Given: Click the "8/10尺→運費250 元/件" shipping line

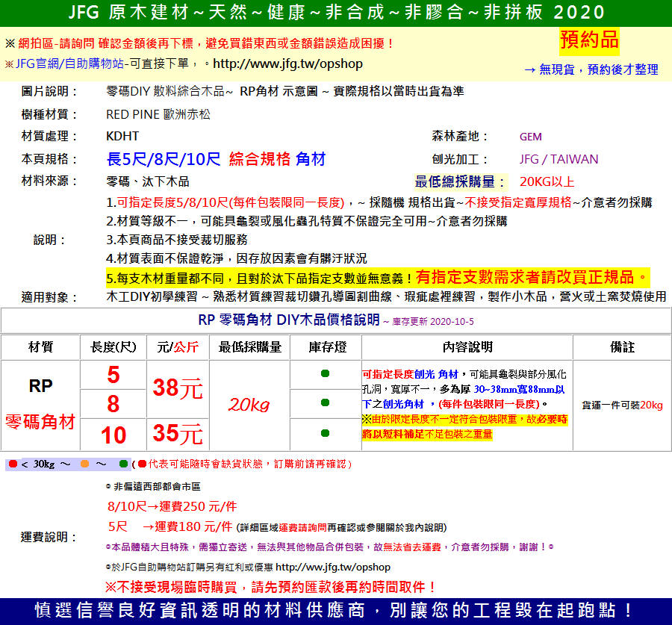Looking at the screenshot, I should pos(172,506).
